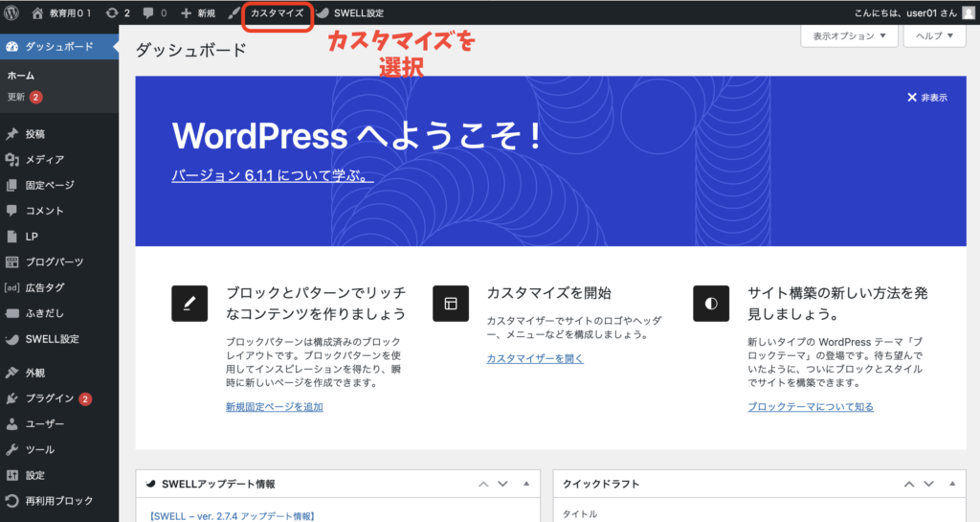The image size is (980, 522).
Task: Click the layout icon beside カスタマイズを開始
Action: tap(451, 304)
